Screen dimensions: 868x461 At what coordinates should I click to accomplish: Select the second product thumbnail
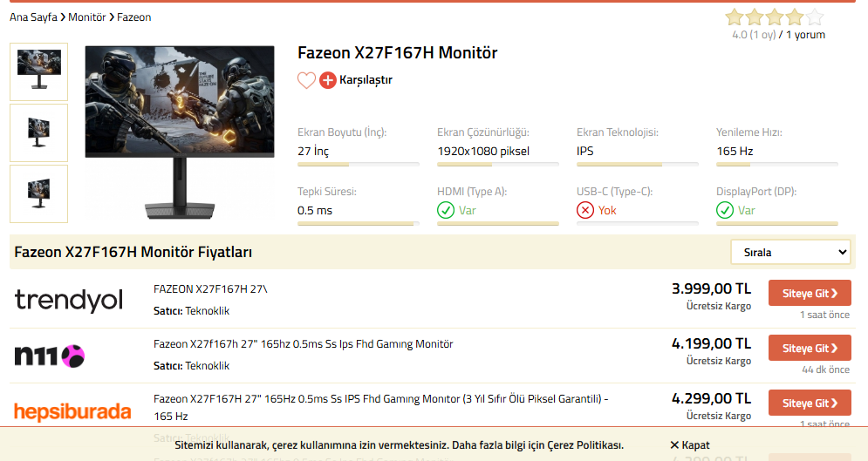[x=38, y=132]
